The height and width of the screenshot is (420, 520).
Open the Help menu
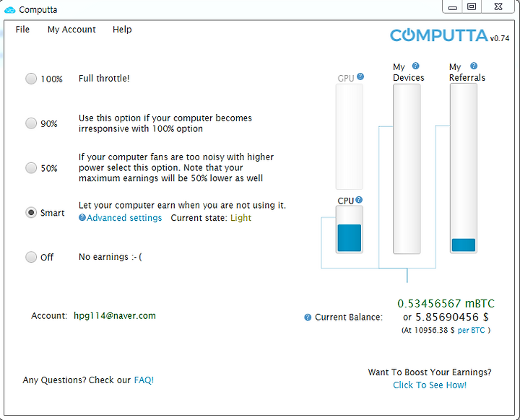tap(122, 30)
